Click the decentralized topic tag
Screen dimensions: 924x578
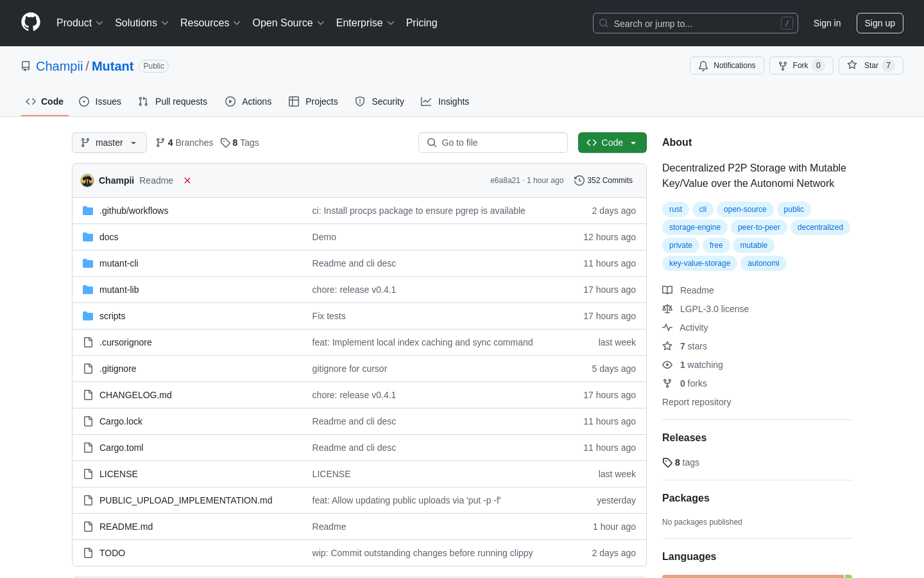(820, 227)
